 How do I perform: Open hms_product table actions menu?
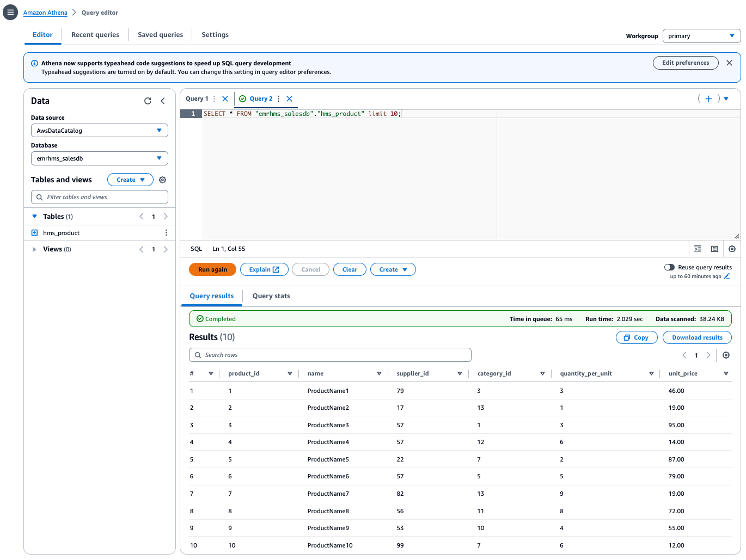click(166, 233)
